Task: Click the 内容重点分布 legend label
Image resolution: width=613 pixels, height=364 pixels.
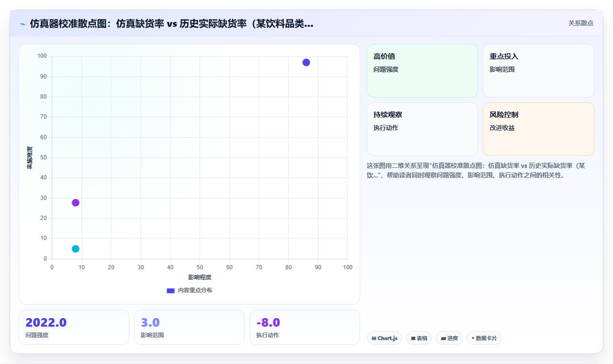Action: pyautogui.click(x=195, y=290)
